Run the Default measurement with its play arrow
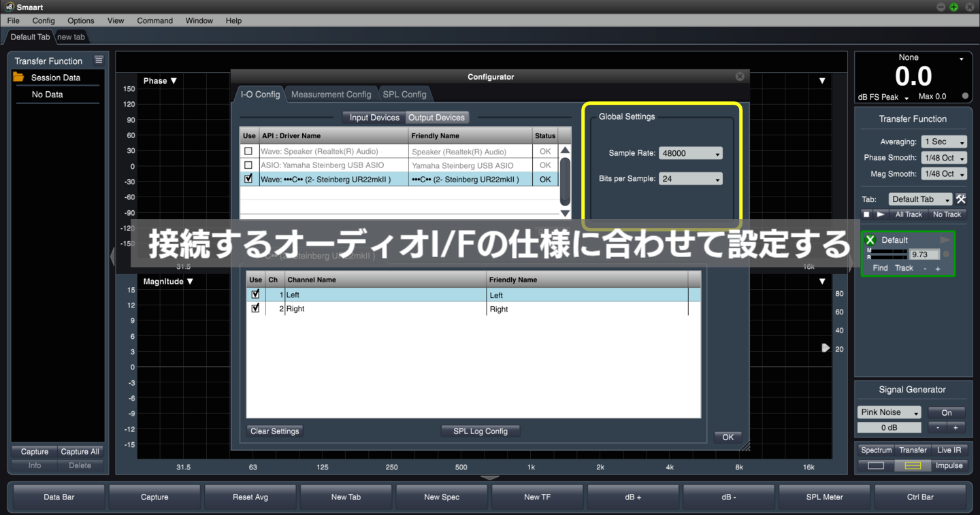Viewport: 980px width, 515px height. click(x=945, y=239)
